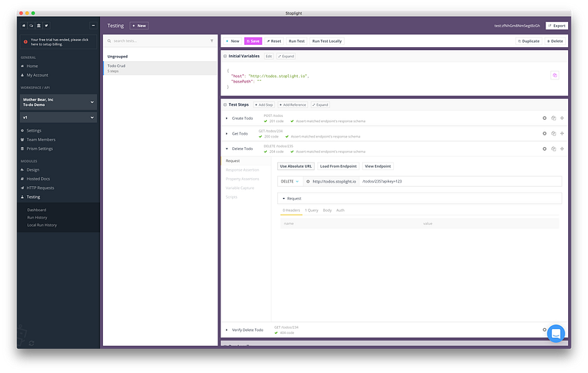Open the DELETE method dropdown
The image size is (588, 373).
(x=290, y=182)
